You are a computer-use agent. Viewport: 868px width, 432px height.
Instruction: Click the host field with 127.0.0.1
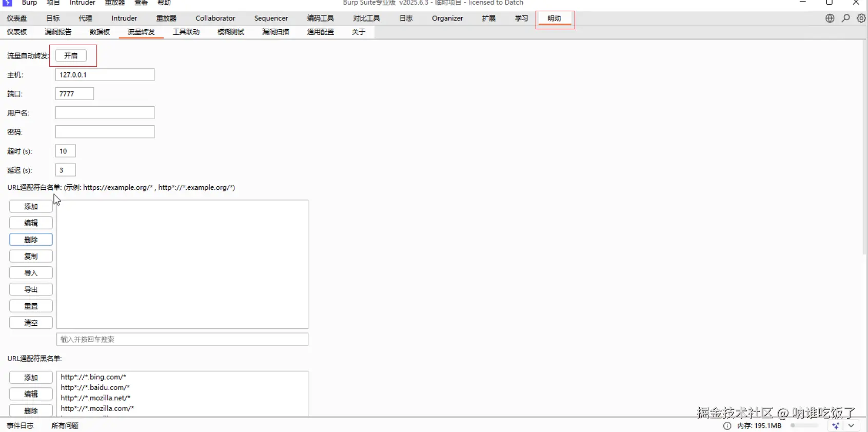point(105,75)
